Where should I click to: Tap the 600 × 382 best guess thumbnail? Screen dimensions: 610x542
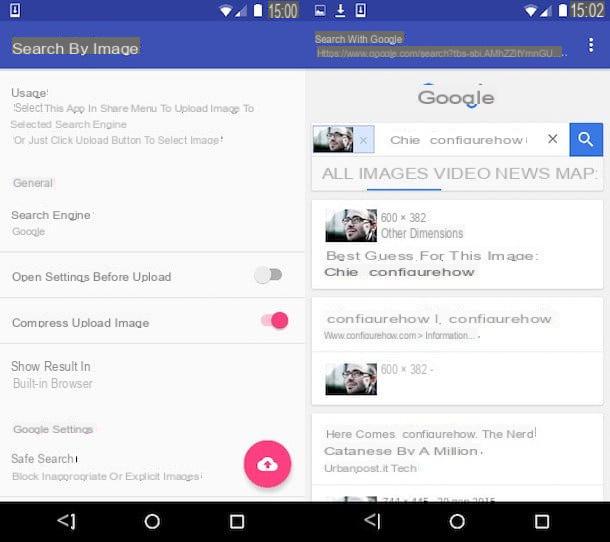(x=351, y=225)
